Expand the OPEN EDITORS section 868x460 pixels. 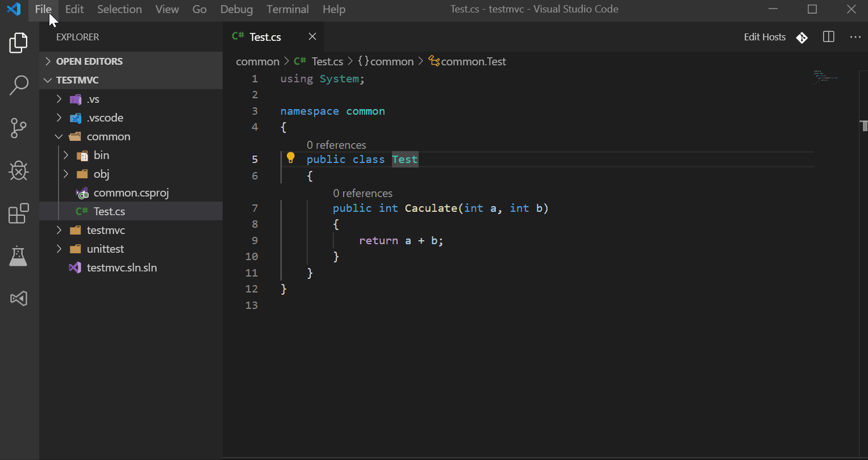point(48,61)
